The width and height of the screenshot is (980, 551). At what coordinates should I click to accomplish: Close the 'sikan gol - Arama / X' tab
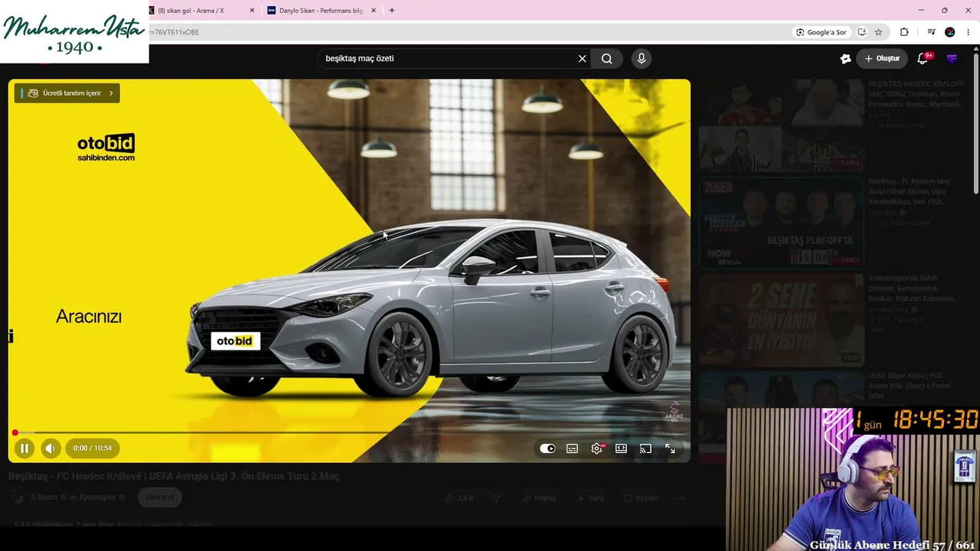252,11
